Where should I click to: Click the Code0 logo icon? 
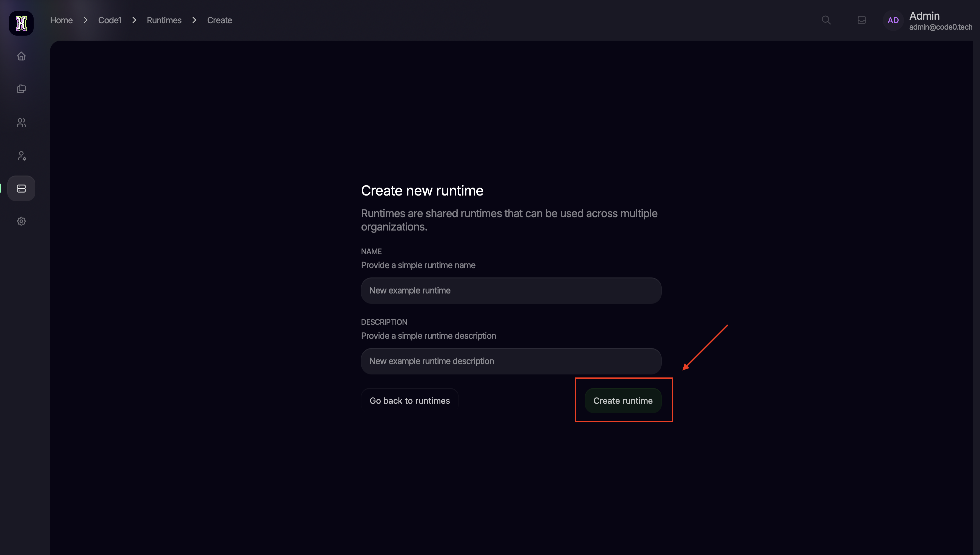pos(21,23)
